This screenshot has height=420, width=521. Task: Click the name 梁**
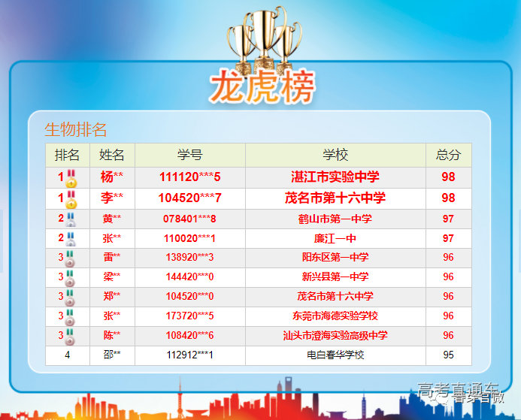112,277
